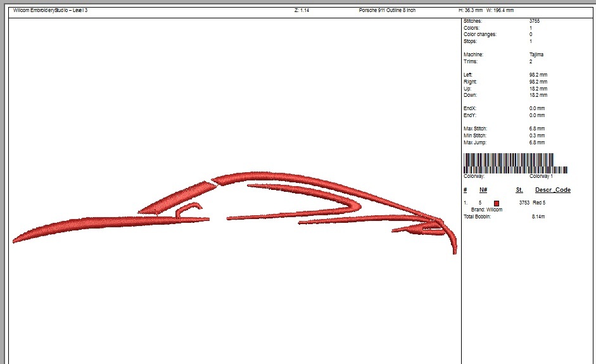Click the 'Stitches:' label

point(472,21)
